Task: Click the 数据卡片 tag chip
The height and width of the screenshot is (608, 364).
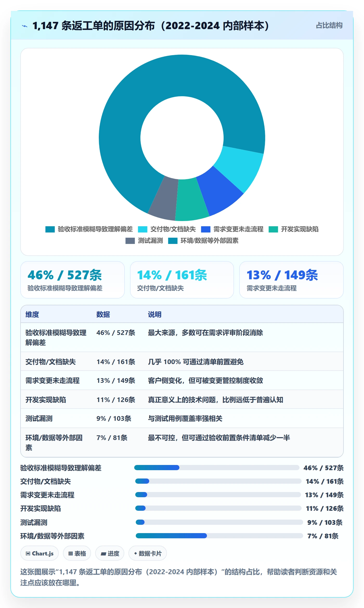Action: click(148, 553)
